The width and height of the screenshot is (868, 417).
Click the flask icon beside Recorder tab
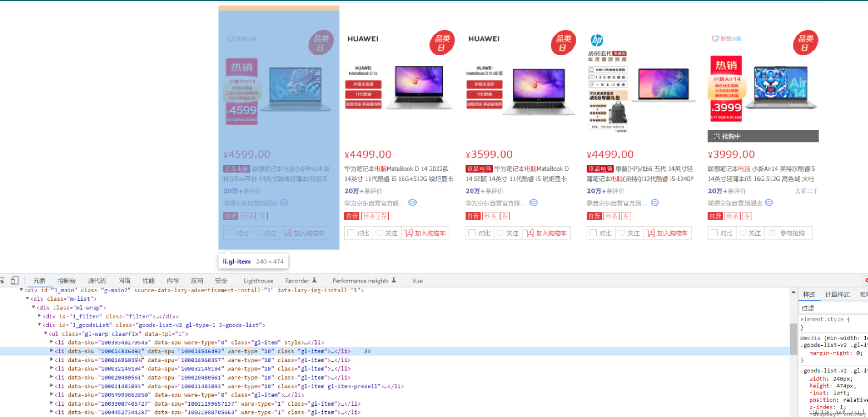[314, 280]
